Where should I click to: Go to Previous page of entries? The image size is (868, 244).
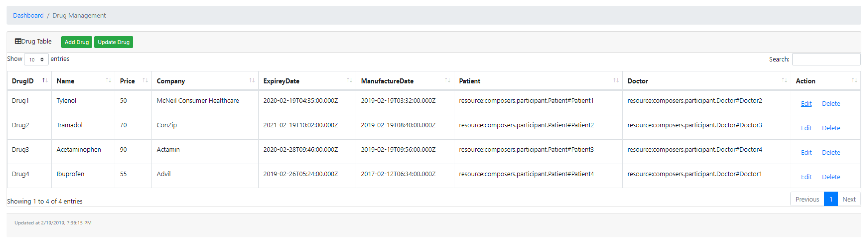[x=807, y=199]
